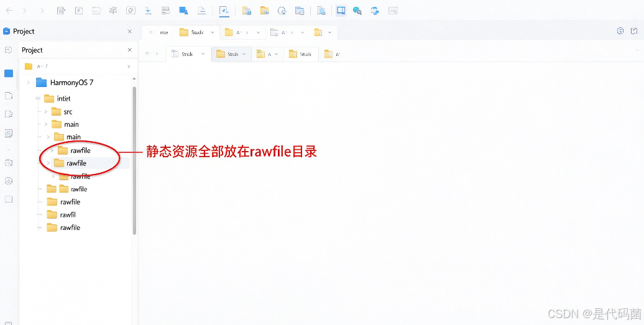Viewport: 644px width, 325px height.
Task: Select the lower tab row's highlighted Strolk tab
Action: click(232, 54)
